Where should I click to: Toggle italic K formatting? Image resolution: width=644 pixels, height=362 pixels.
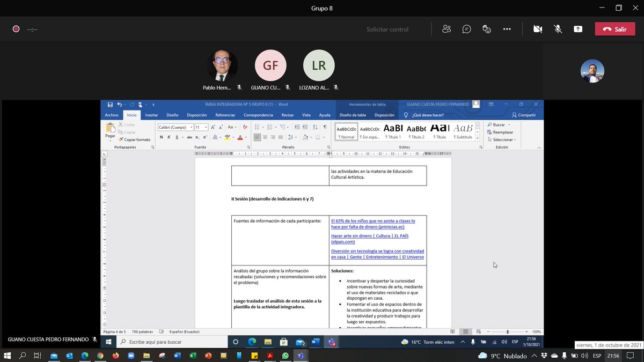coord(169,137)
